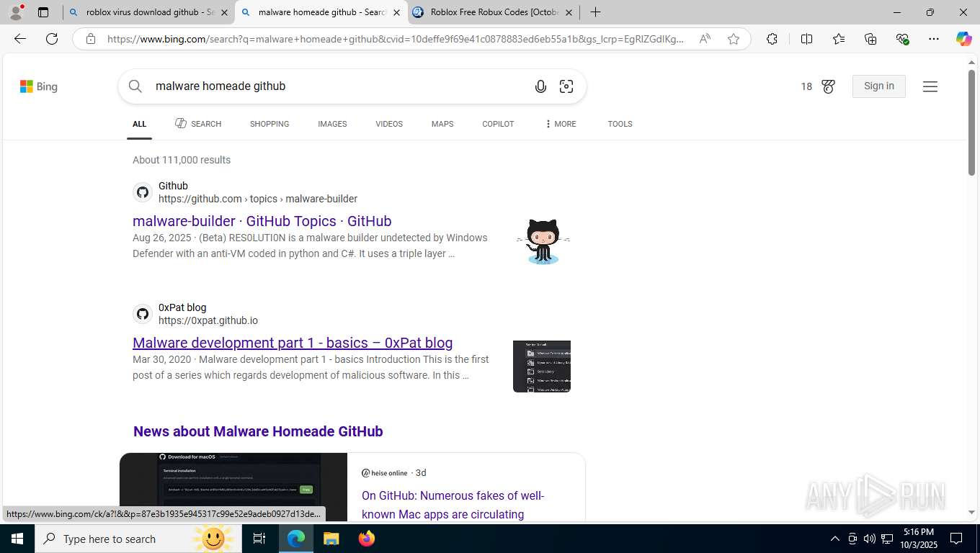
Task: Switch to Bing SEARCH tab
Action: tap(198, 124)
